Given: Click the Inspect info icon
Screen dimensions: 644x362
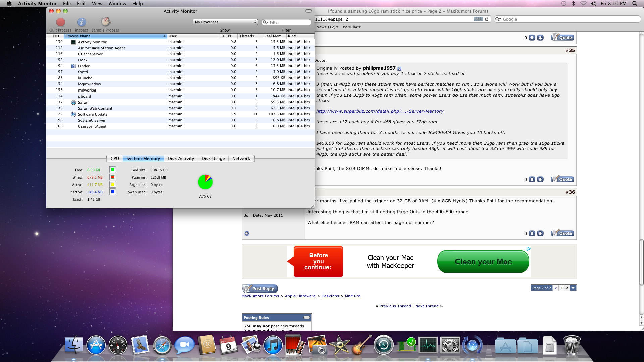Looking at the screenshot, I should (x=82, y=22).
